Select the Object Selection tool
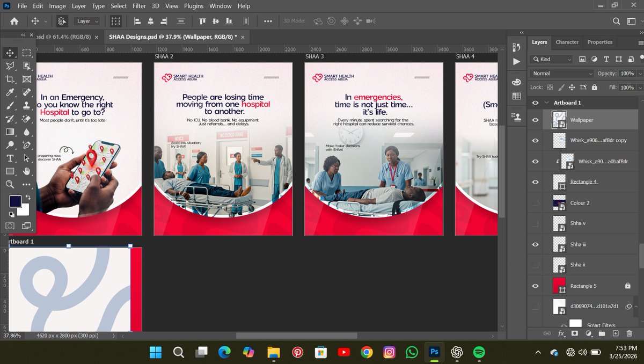This screenshot has width=644, height=364. (x=27, y=66)
